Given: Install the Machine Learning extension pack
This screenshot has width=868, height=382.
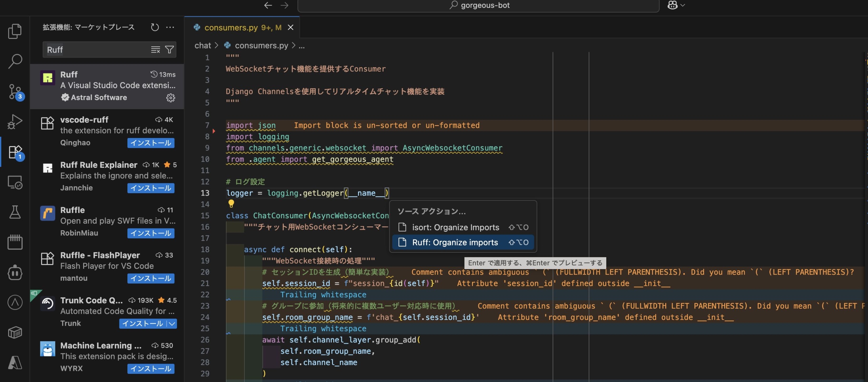Looking at the screenshot, I should pyautogui.click(x=151, y=369).
